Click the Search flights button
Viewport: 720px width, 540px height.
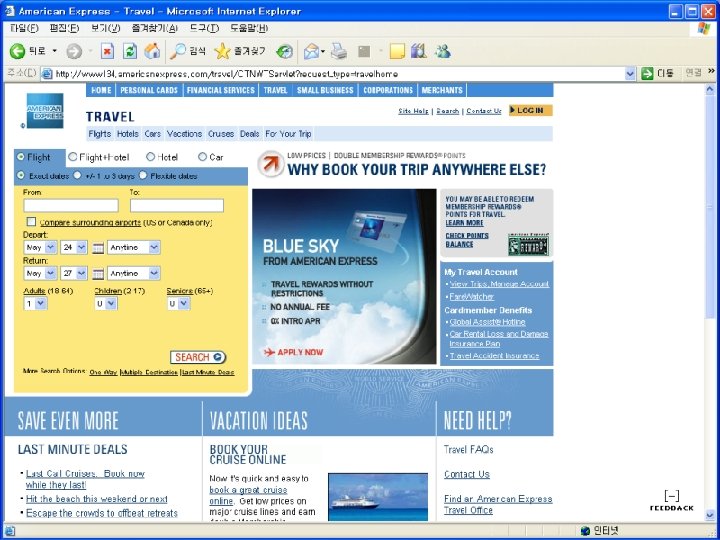tap(198, 357)
